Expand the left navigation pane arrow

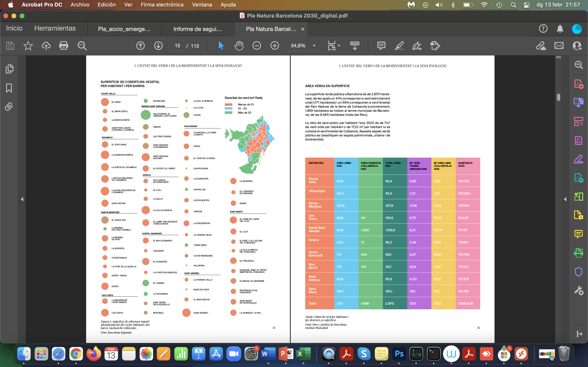22,199
